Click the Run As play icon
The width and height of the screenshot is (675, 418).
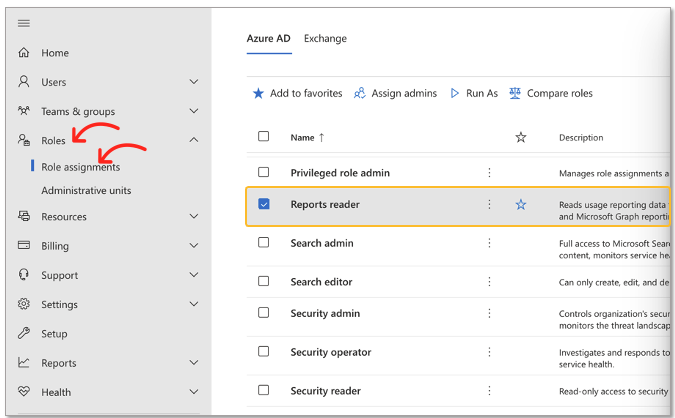click(x=455, y=93)
